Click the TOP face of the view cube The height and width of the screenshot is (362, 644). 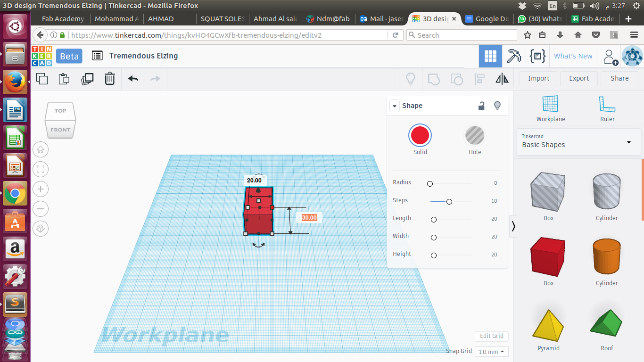[x=60, y=111]
